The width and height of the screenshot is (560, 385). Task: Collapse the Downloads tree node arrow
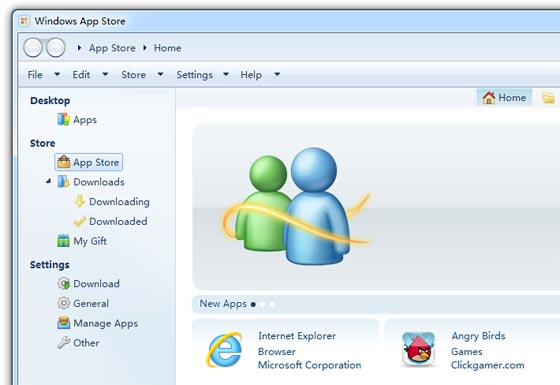click(48, 181)
